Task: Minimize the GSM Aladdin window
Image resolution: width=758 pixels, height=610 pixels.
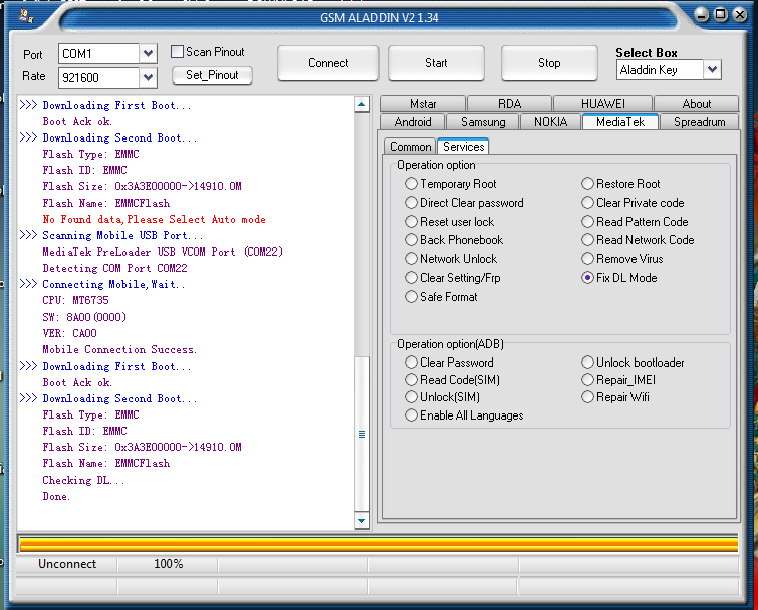Action: 701,15
